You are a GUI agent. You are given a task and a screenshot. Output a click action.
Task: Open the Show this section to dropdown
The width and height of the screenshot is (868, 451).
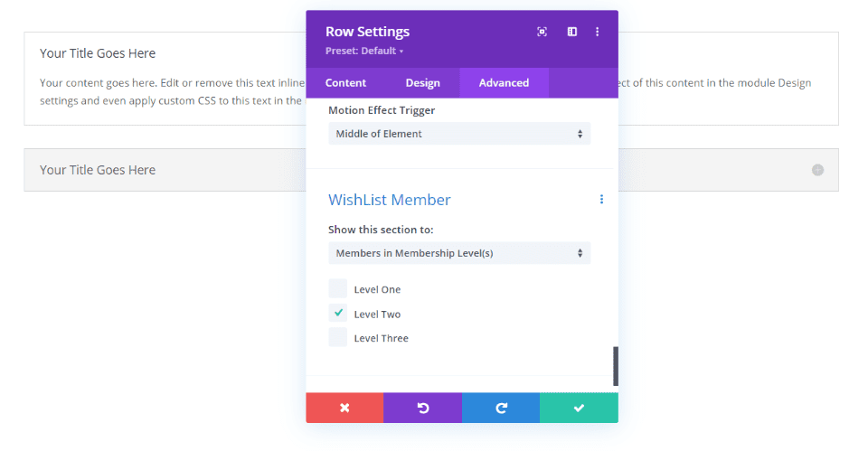click(459, 253)
